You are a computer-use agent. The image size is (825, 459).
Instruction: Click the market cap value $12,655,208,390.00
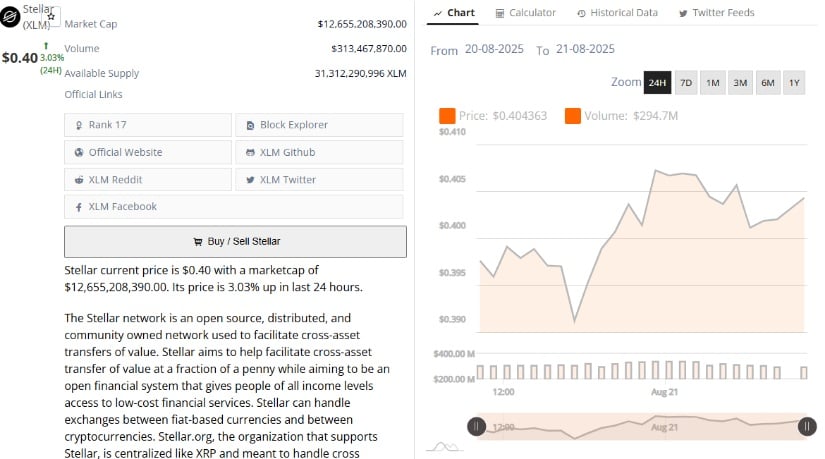pos(362,24)
